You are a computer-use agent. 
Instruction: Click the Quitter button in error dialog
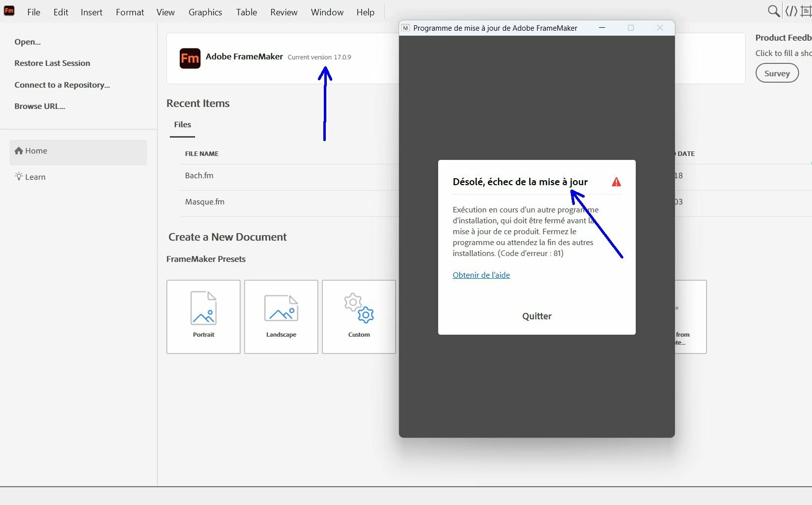pyautogui.click(x=537, y=316)
